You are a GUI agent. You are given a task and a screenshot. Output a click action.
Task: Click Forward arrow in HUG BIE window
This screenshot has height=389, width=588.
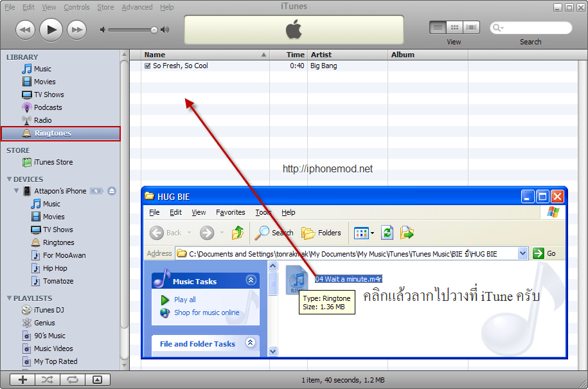click(x=207, y=233)
